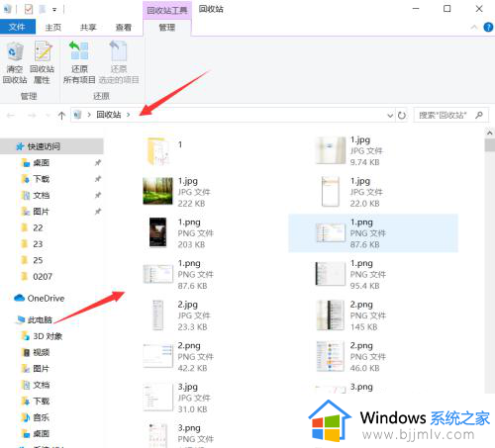Screen dimensions: 495x448
Task: Open Help with the blue question icon
Action: click(488, 27)
